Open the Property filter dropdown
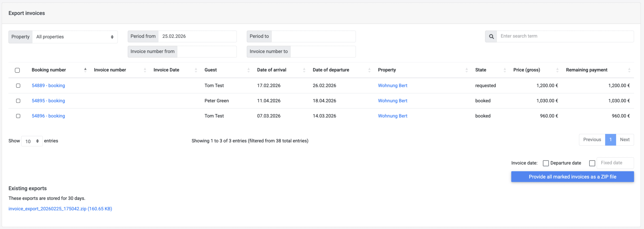 (x=75, y=37)
